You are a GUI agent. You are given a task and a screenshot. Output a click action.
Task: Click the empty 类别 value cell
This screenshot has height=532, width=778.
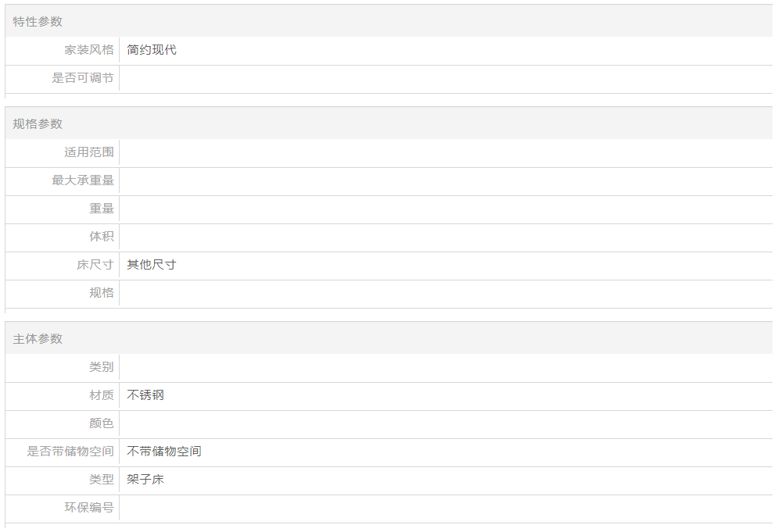[x=446, y=367]
